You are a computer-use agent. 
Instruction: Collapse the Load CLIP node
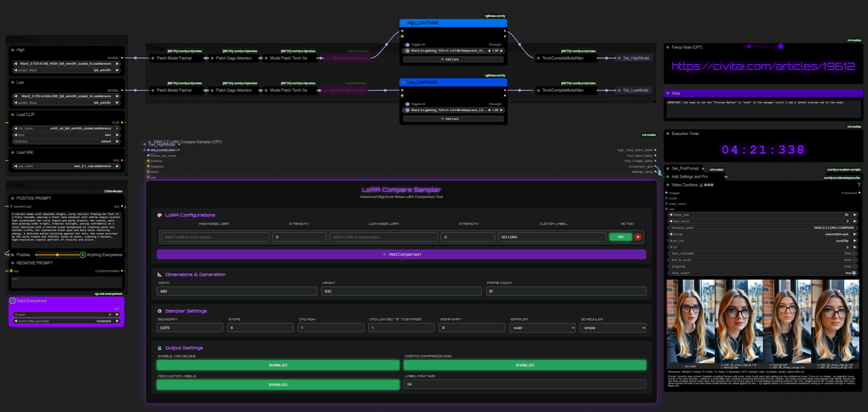click(x=12, y=114)
